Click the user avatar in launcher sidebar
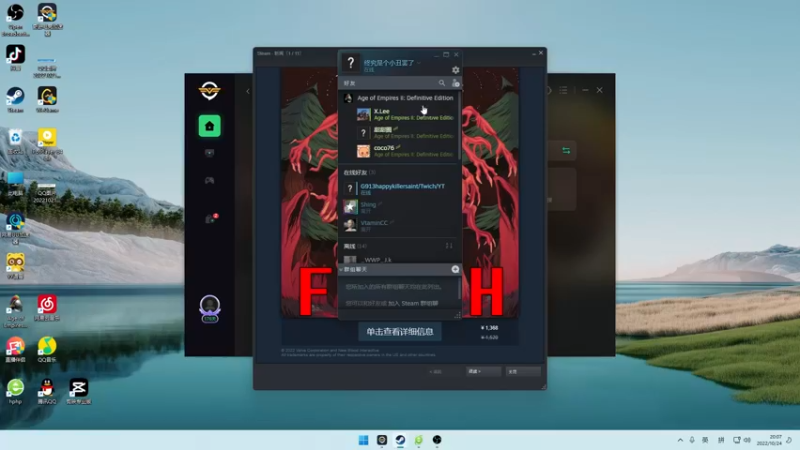This screenshot has height=450, width=800. tap(210, 308)
